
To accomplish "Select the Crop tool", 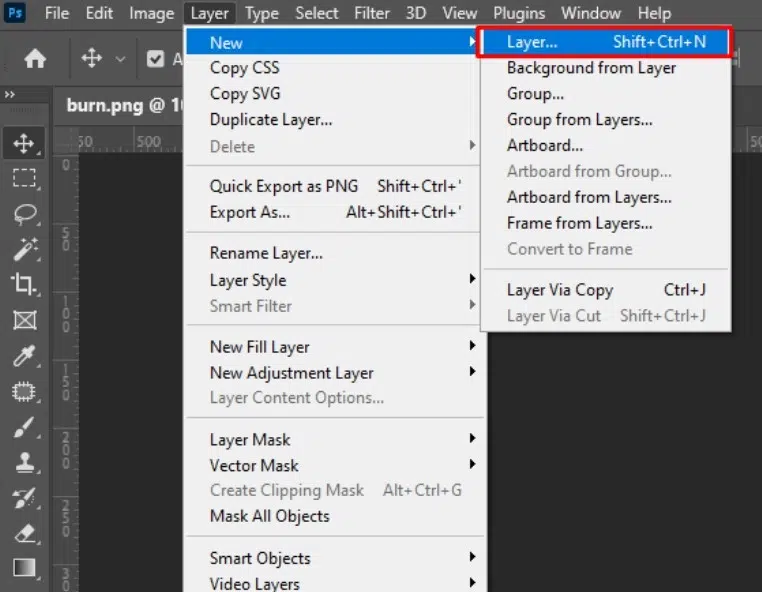I will click(24, 284).
